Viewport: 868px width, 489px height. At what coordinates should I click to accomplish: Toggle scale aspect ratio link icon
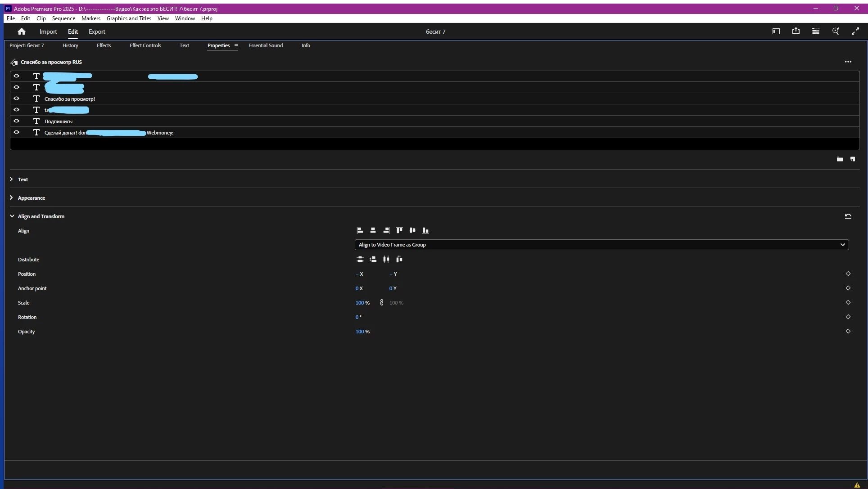point(382,303)
